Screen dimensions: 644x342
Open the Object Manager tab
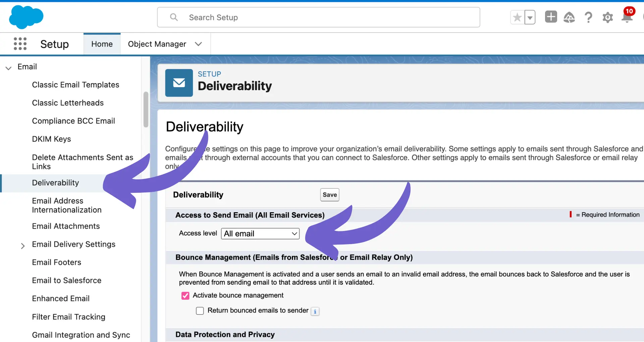click(157, 44)
